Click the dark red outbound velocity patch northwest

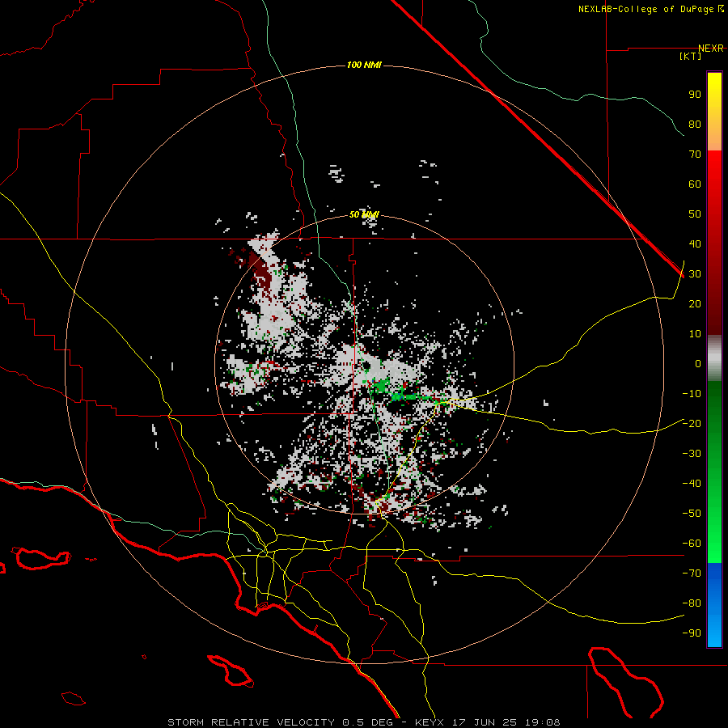pyautogui.click(x=261, y=272)
